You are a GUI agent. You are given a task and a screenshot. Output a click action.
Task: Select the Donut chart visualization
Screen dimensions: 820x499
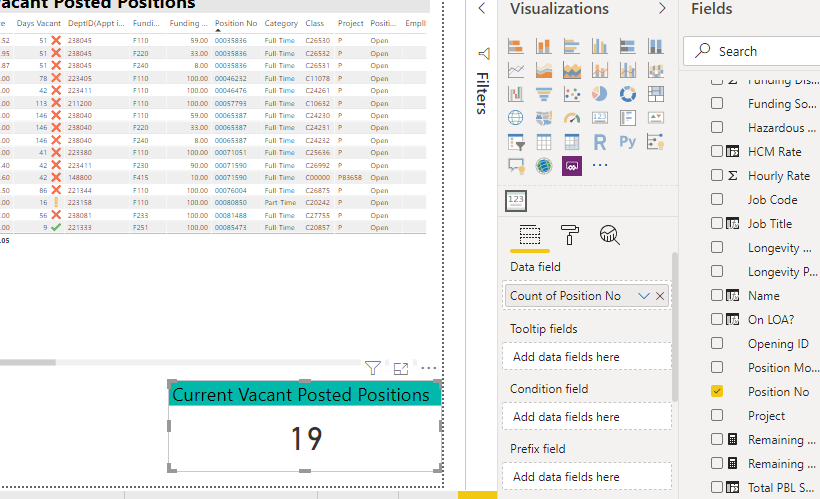pos(628,94)
